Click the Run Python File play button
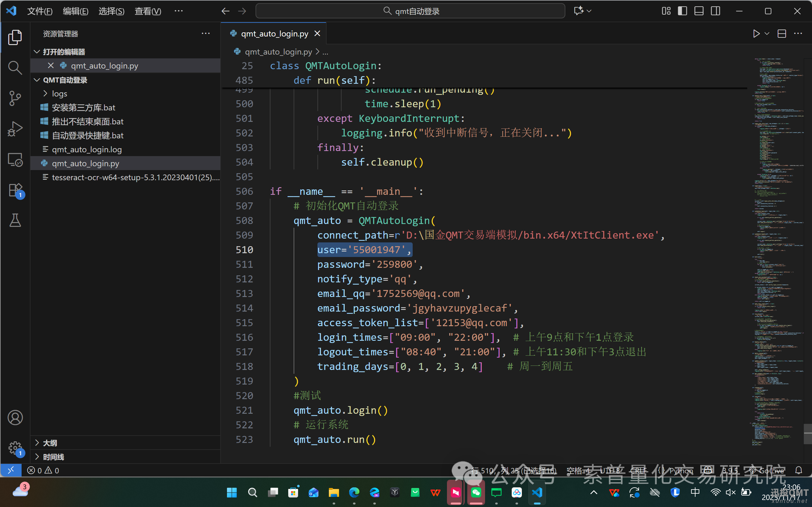This screenshot has width=812, height=507. click(x=756, y=34)
